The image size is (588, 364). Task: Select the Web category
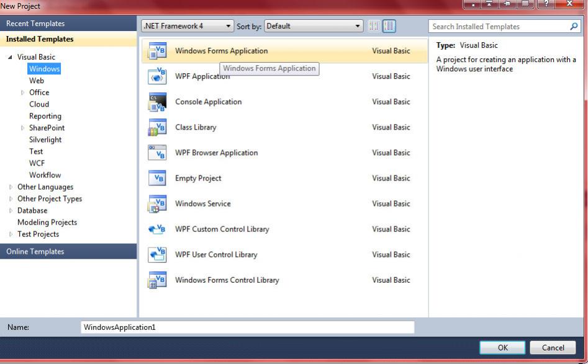pos(37,81)
